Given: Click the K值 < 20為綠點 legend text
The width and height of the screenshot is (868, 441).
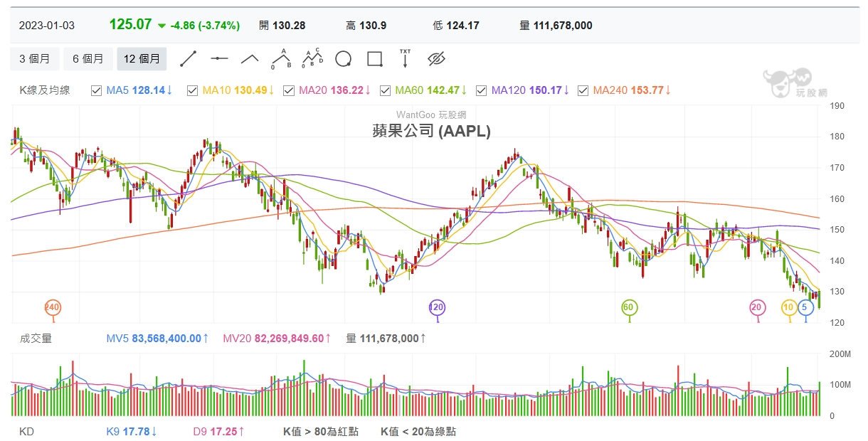Looking at the screenshot, I should tap(418, 432).
